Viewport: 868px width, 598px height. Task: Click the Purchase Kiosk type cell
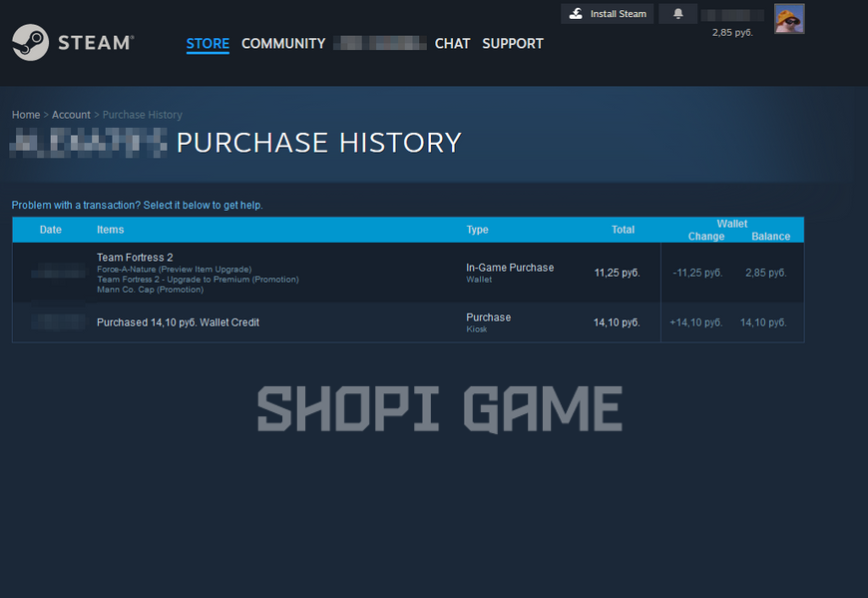[488, 322]
